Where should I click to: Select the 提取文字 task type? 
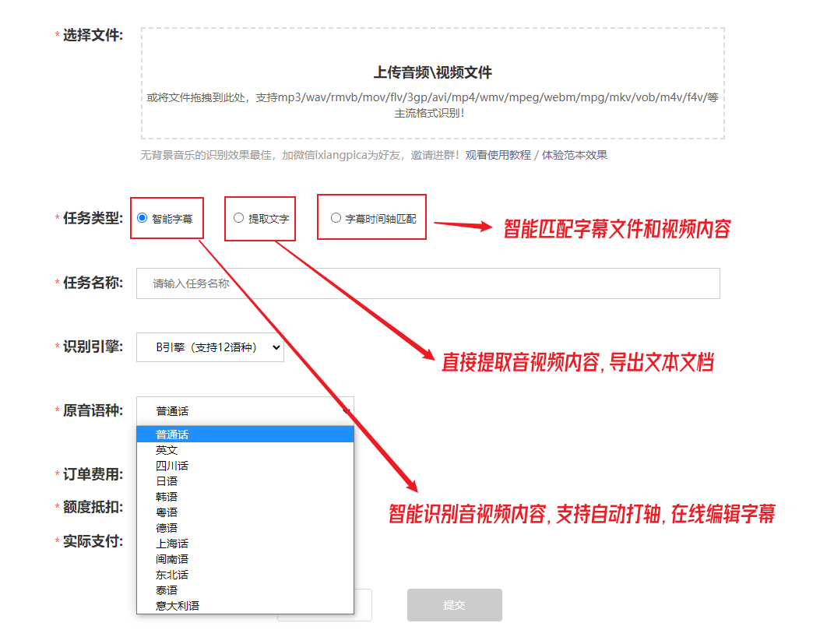(238, 218)
